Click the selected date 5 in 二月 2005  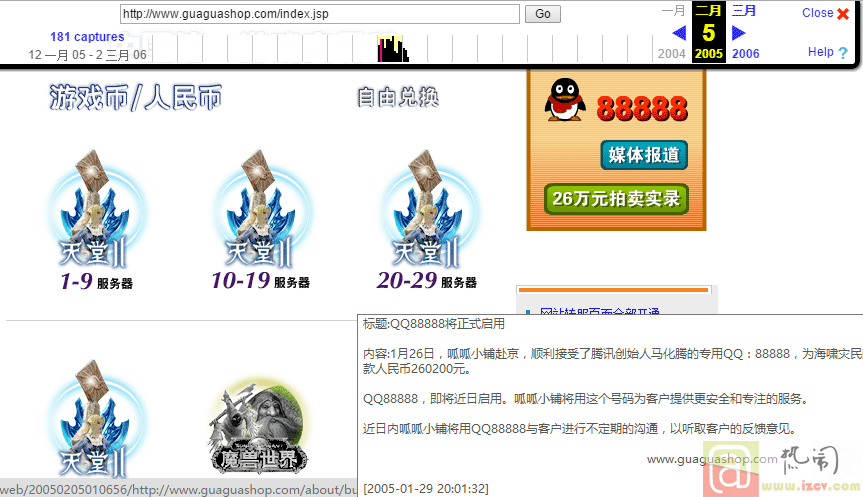(x=709, y=33)
